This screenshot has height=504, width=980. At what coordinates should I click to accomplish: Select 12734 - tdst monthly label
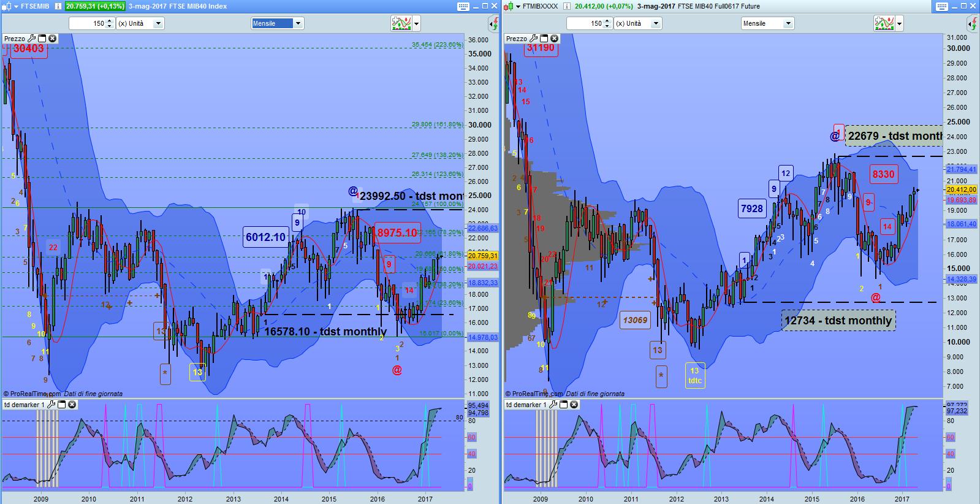point(838,320)
